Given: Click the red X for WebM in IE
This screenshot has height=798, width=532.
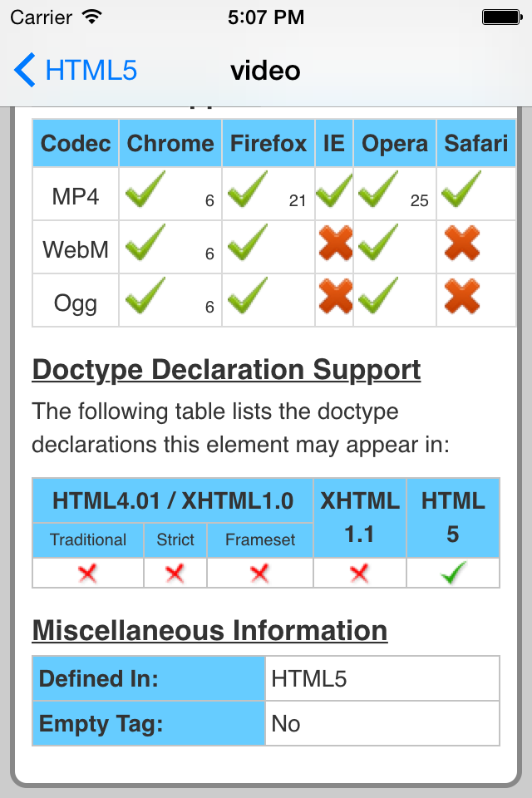Looking at the screenshot, I should click(x=336, y=243).
